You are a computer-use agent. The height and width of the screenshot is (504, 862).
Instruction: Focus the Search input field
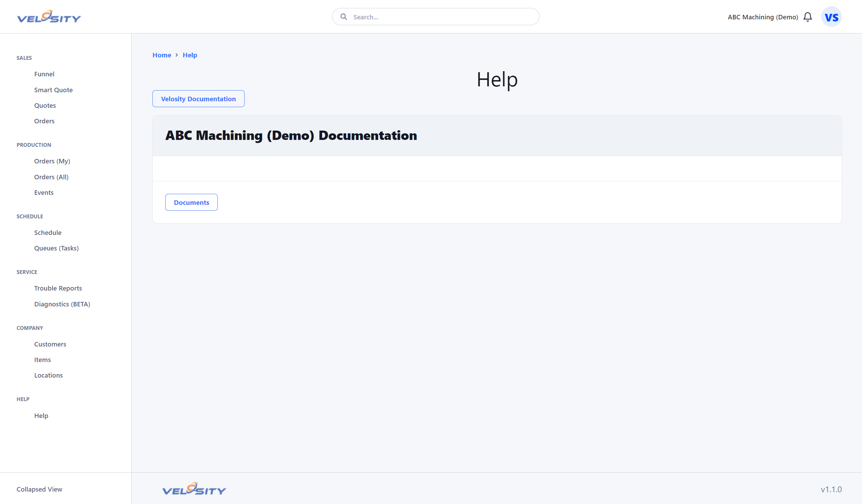pyautogui.click(x=435, y=17)
